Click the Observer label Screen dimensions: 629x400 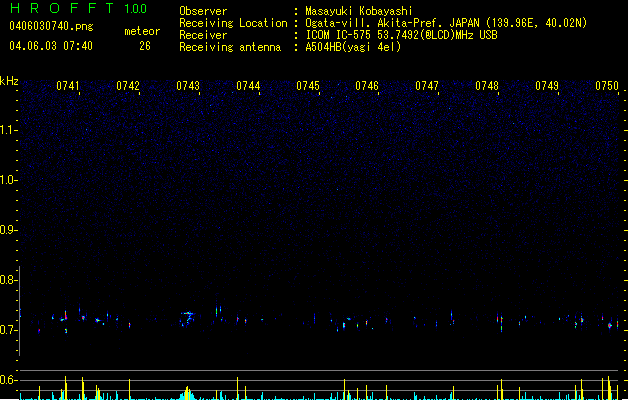[203, 11]
